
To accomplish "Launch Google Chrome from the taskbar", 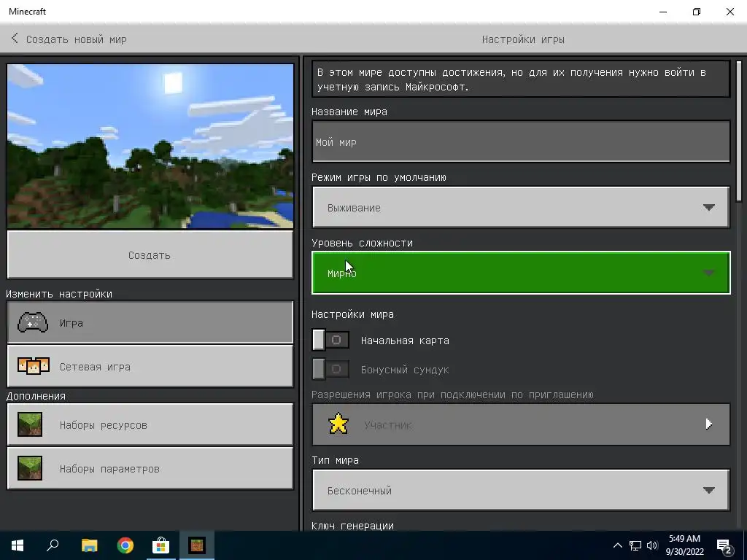I will 125,545.
